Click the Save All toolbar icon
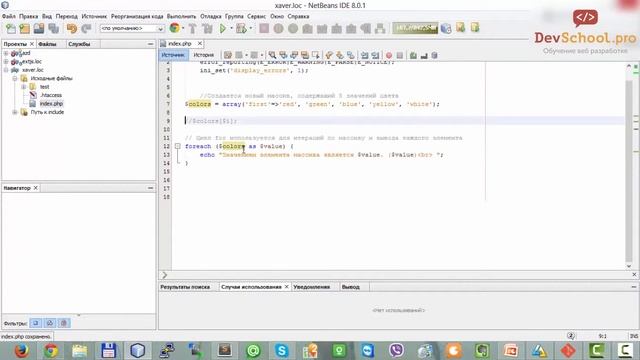Screen dimensions: 640x360 point(53,29)
